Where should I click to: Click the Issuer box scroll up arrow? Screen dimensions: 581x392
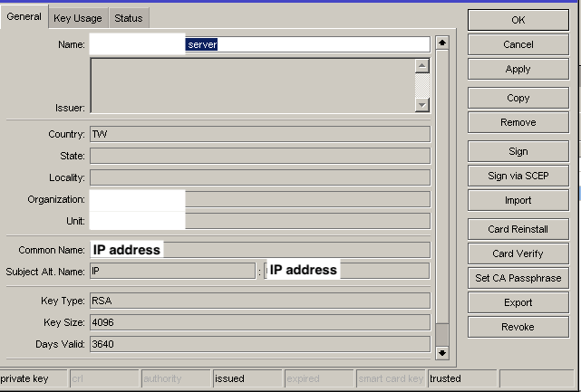pos(422,66)
